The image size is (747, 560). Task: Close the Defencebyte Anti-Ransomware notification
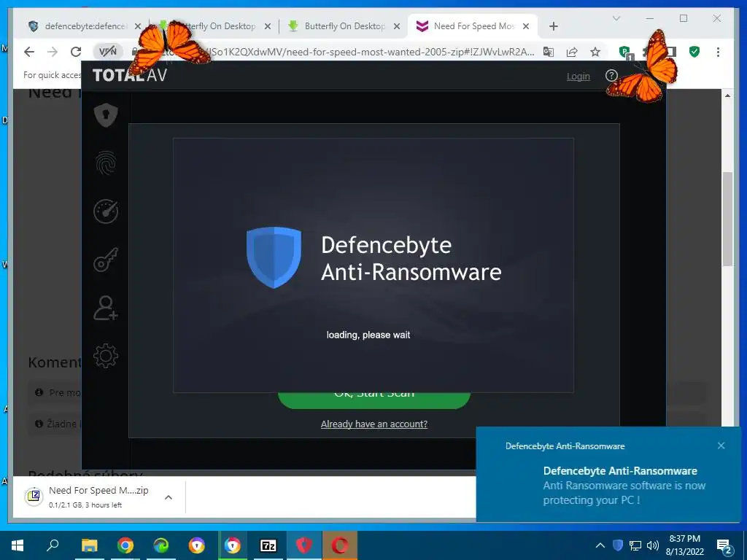721,446
